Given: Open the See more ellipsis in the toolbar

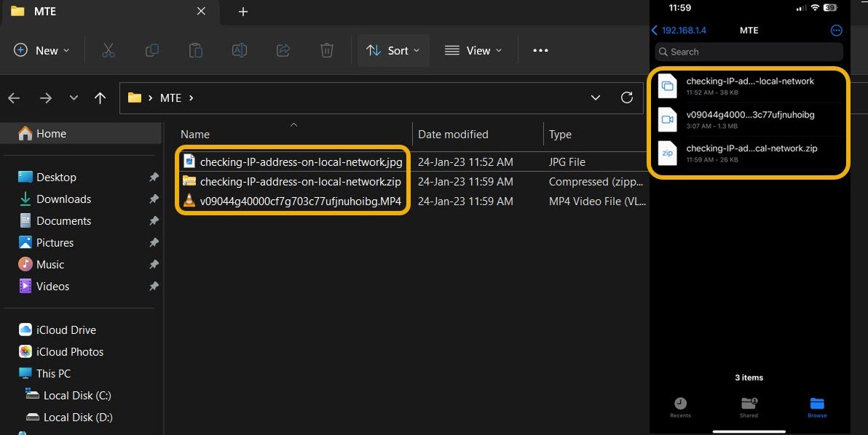Looking at the screenshot, I should (x=540, y=50).
